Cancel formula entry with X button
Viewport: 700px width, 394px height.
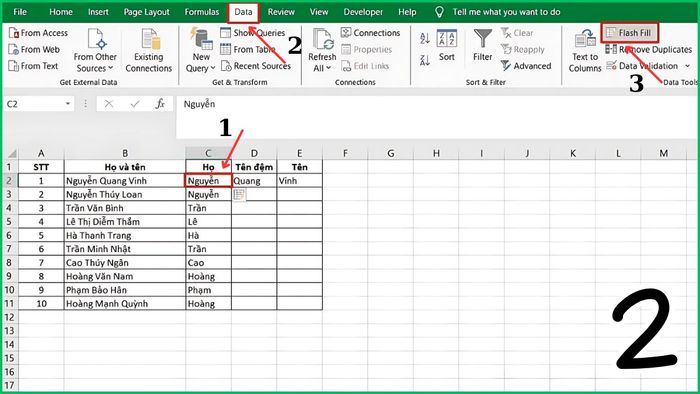tap(108, 104)
